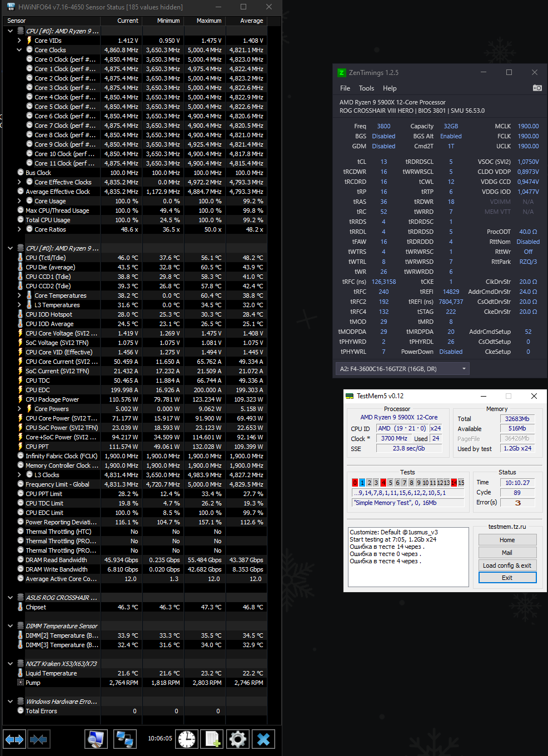
Task: Click the Home button in TestMem5
Action: point(507,540)
